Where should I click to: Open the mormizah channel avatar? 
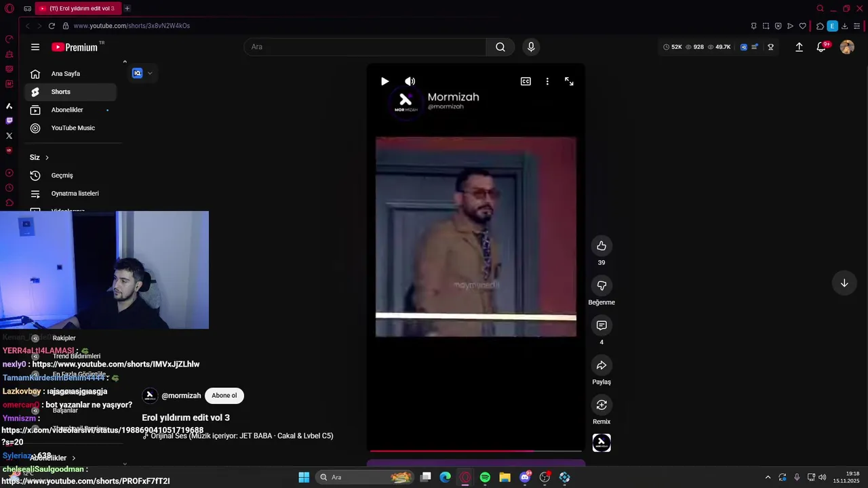pyautogui.click(x=150, y=396)
